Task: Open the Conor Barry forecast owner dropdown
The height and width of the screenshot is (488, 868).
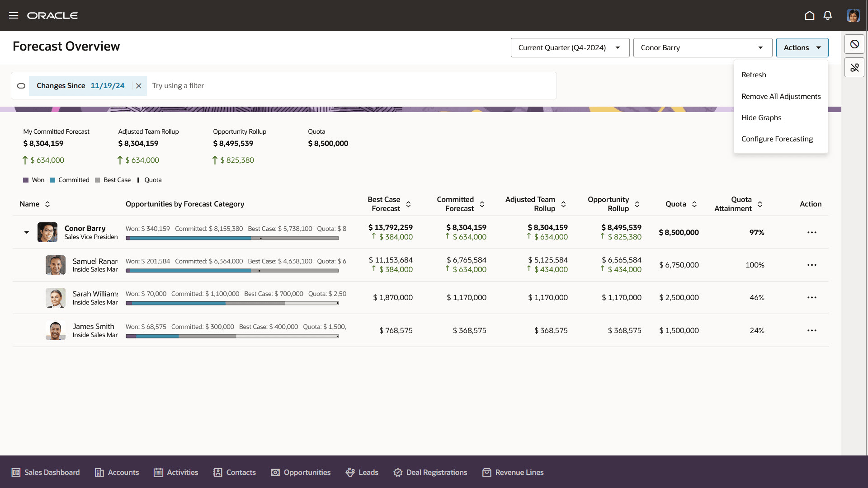Action: [702, 47]
